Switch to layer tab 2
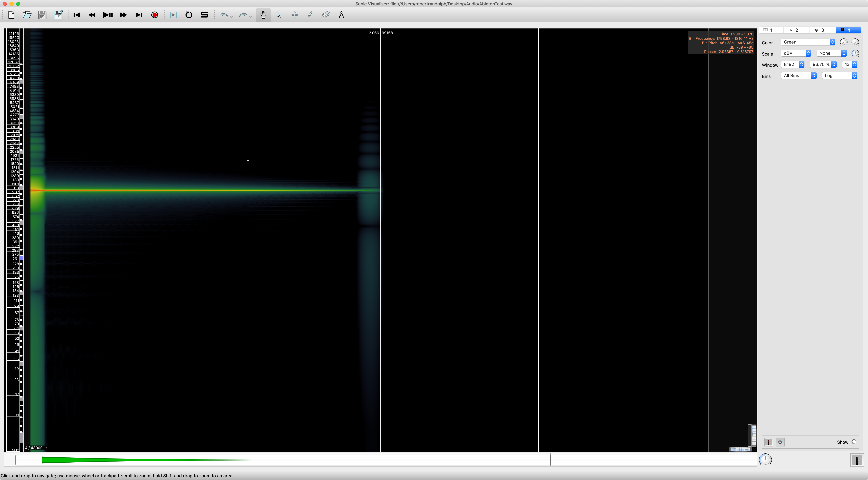 tap(796, 30)
